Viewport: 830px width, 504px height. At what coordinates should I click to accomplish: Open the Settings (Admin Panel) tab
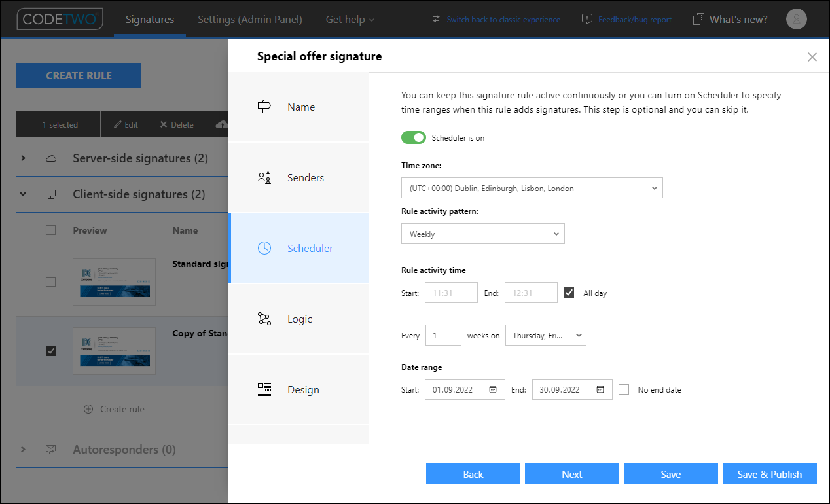[x=250, y=19]
